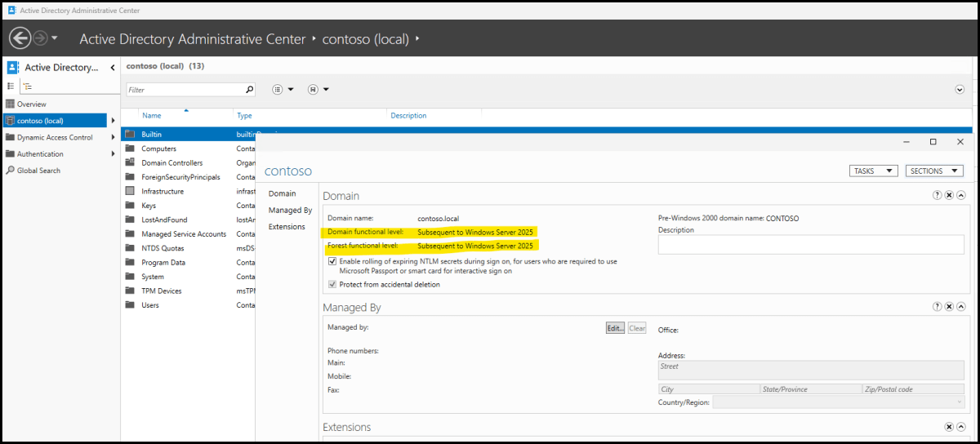The height and width of the screenshot is (444, 980).
Task: Switch navigation pane to list view
Action: pyautogui.click(x=11, y=86)
